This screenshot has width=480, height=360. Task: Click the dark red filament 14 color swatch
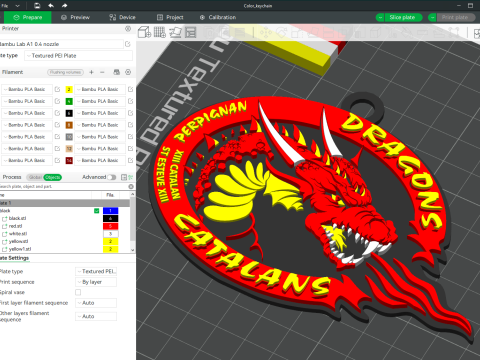(69, 160)
